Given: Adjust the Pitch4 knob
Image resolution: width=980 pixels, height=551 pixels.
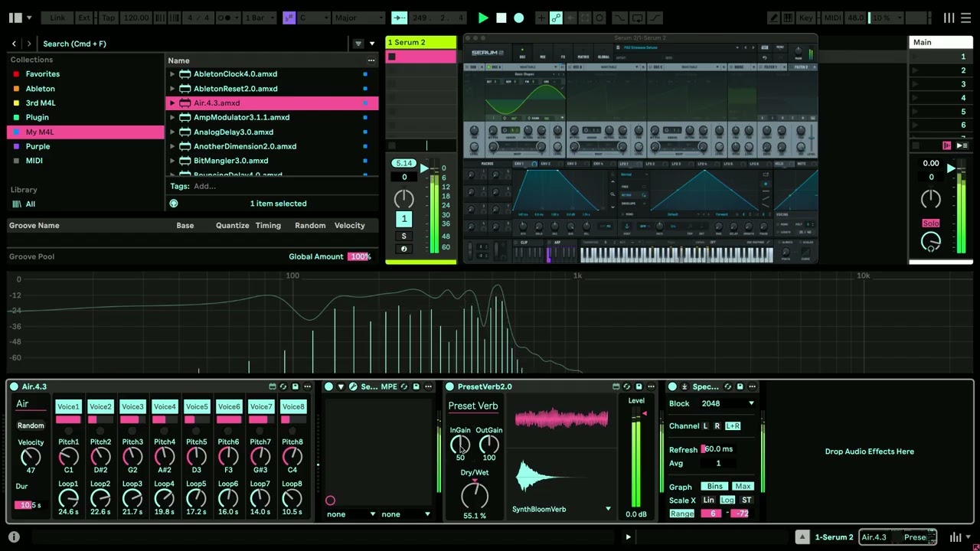Looking at the screenshot, I should pyautogui.click(x=164, y=457).
